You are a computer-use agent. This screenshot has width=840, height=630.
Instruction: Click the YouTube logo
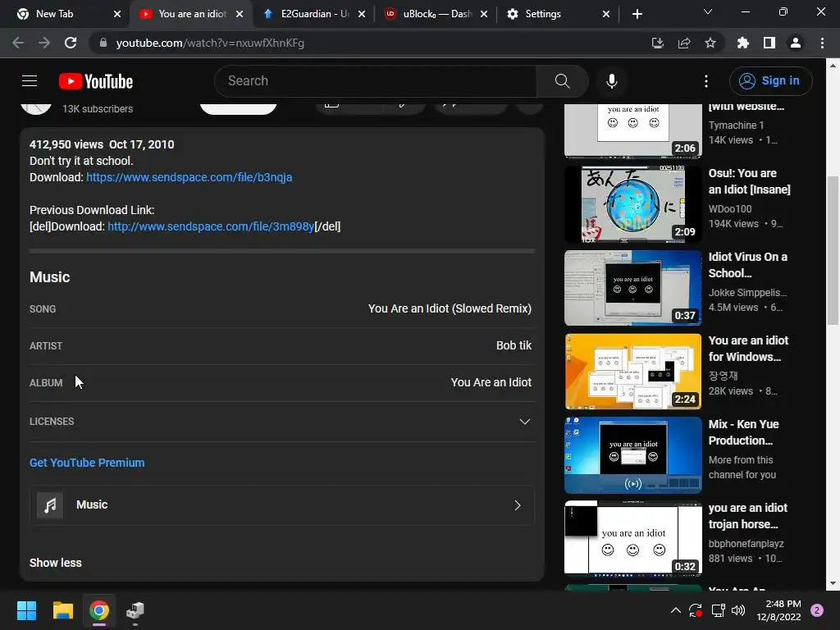click(96, 81)
